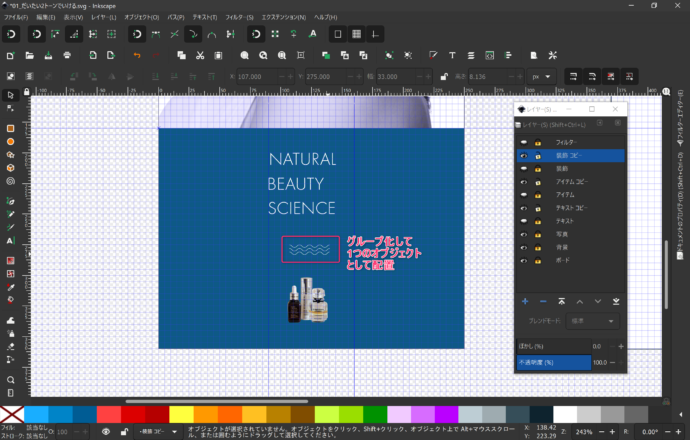Open the Fill and Stroke icon
Viewport: 690px width, 440px height.
pos(433,55)
